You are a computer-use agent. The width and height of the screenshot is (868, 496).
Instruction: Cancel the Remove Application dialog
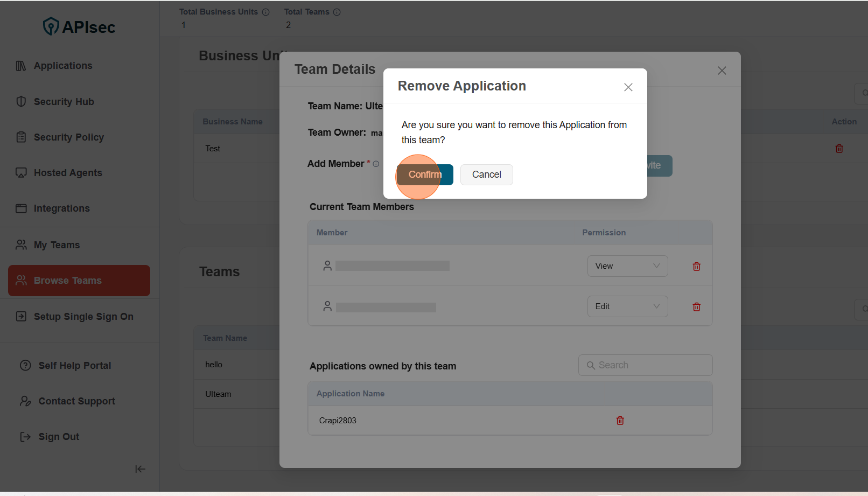coord(486,174)
